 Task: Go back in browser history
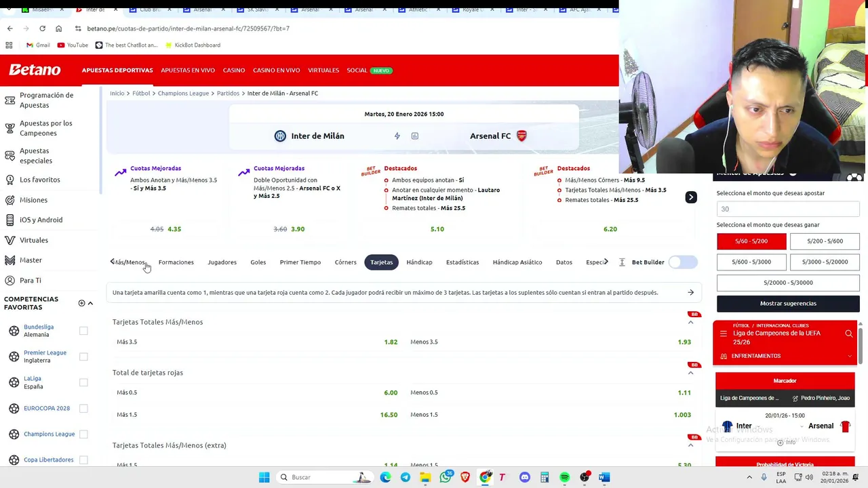coord(9,28)
